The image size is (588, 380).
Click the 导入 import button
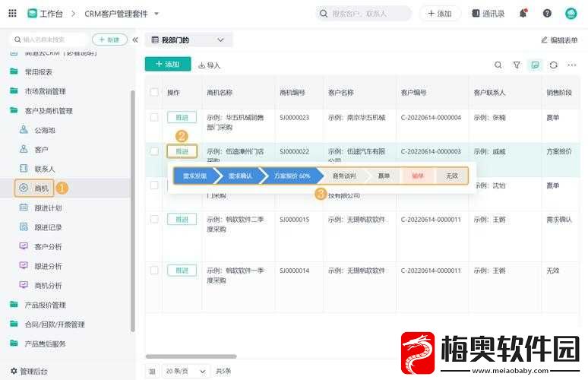[210, 65]
